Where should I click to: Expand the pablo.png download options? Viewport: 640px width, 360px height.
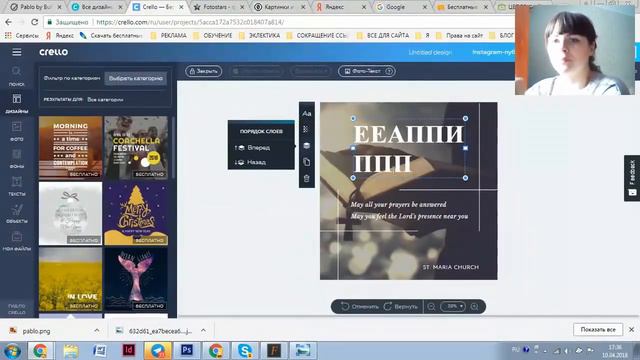click(x=97, y=331)
